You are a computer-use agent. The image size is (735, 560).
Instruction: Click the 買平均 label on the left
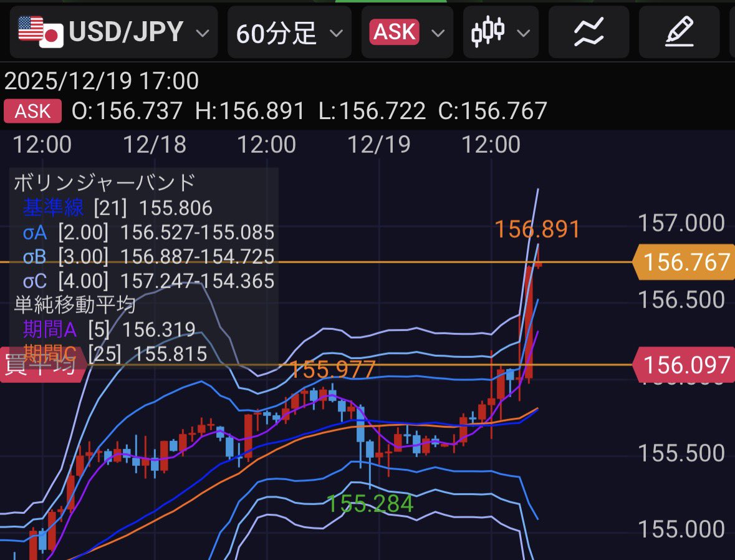(x=42, y=365)
